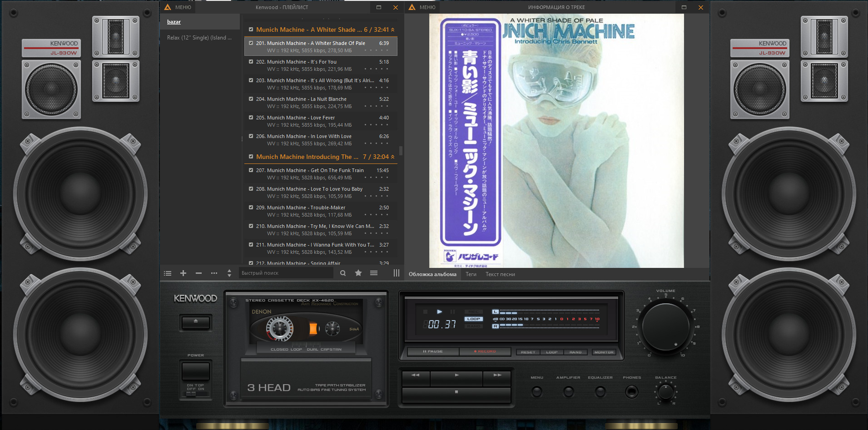Open the sorting arrows in playlist toolbar

[229, 273]
